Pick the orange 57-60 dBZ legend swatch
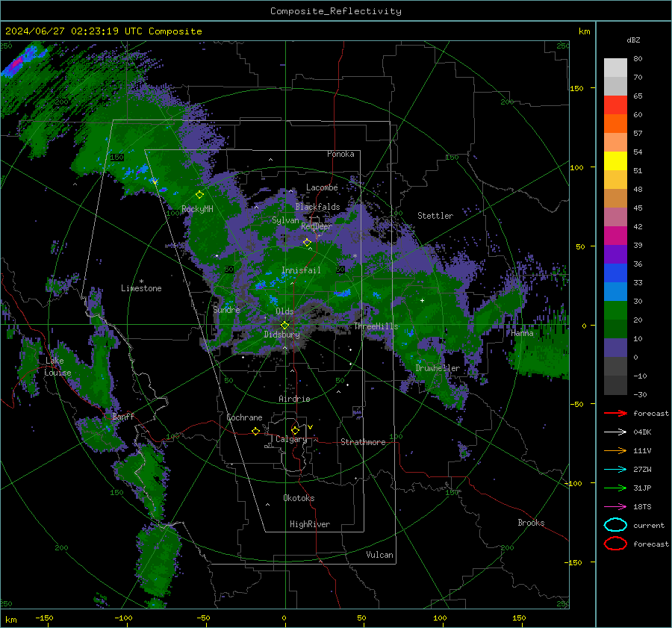The image size is (672, 628). (x=615, y=124)
